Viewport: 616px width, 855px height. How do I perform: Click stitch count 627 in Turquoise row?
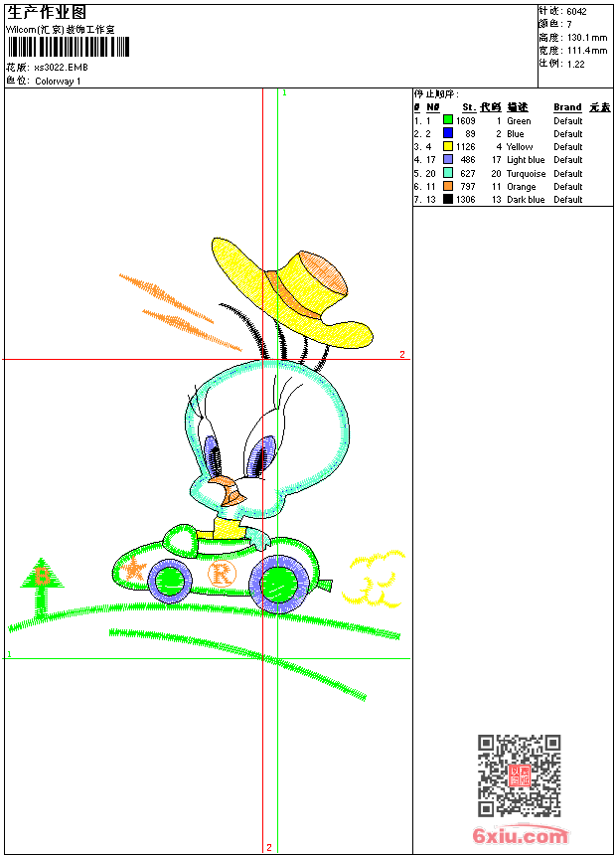point(468,174)
